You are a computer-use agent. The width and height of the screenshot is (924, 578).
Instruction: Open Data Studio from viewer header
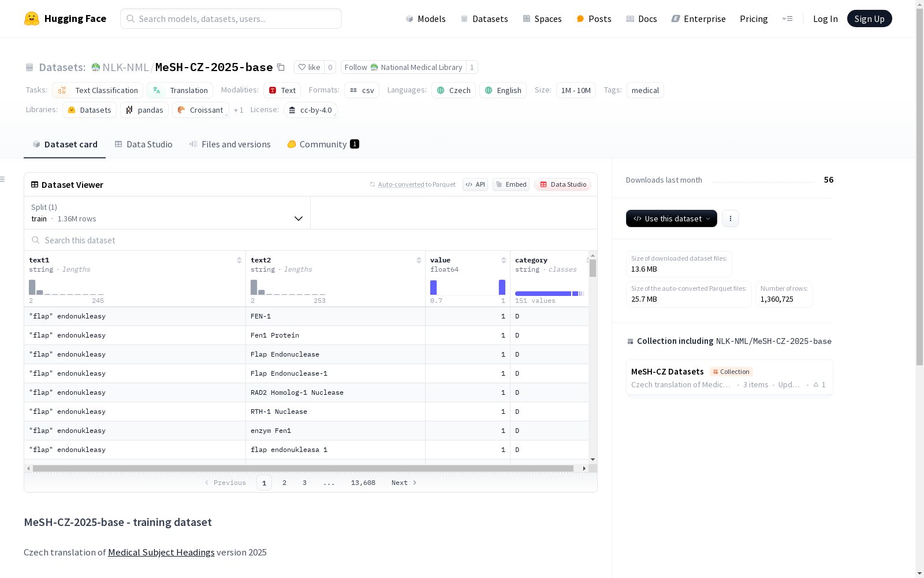[x=563, y=184]
